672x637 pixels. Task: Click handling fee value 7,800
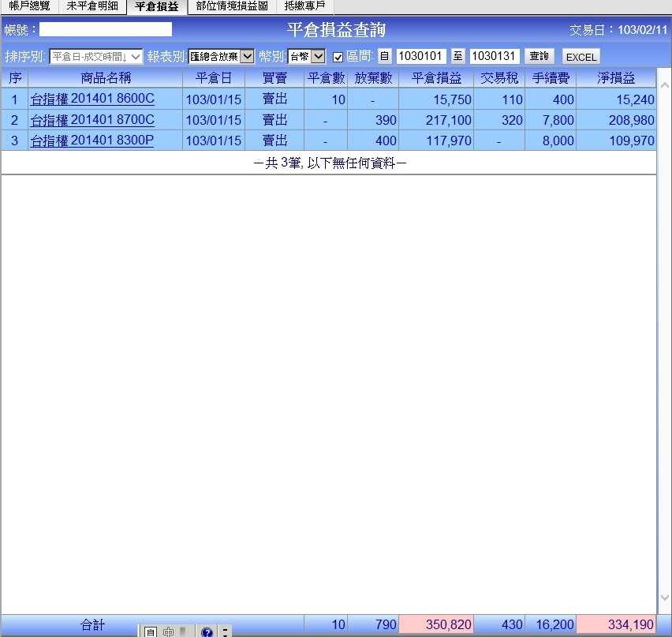coord(558,120)
